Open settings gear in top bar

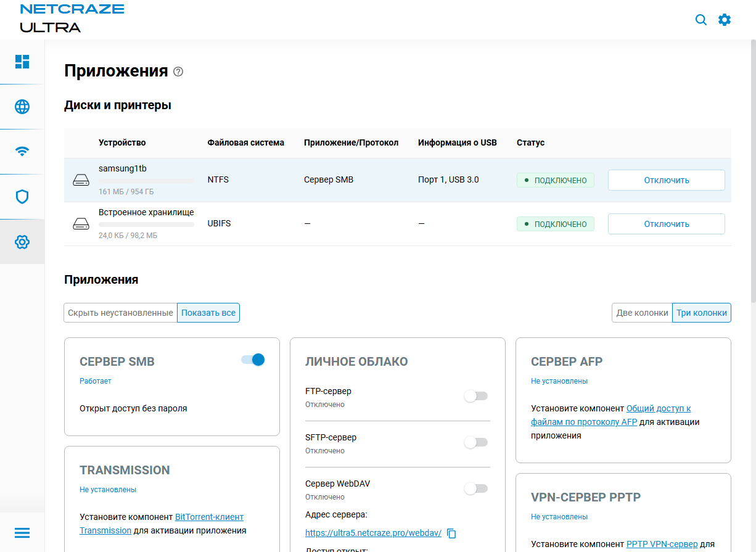click(725, 20)
